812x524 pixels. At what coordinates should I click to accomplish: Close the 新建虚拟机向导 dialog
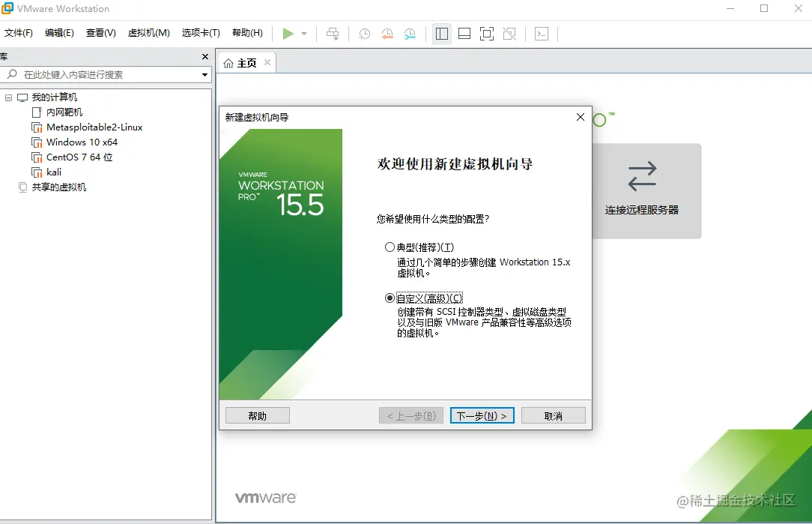pyautogui.click(x=581, y=117)
